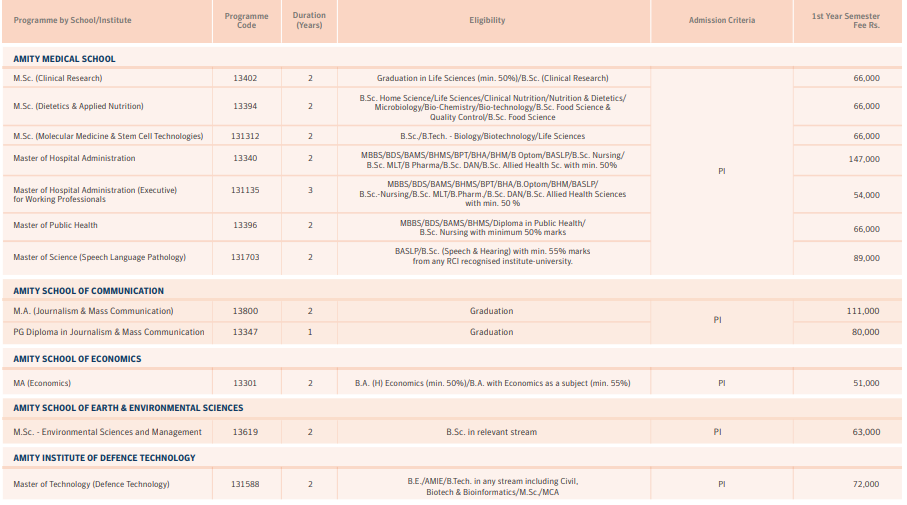
Task: Select the 'Eligibility' column header
Action: click(x=487, y=20)
